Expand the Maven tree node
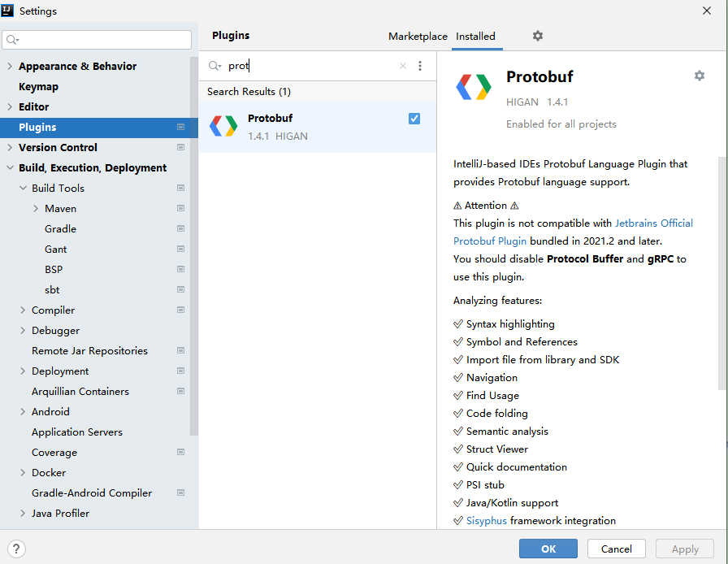This screenshot has width=728, height=564. [36, 209]
